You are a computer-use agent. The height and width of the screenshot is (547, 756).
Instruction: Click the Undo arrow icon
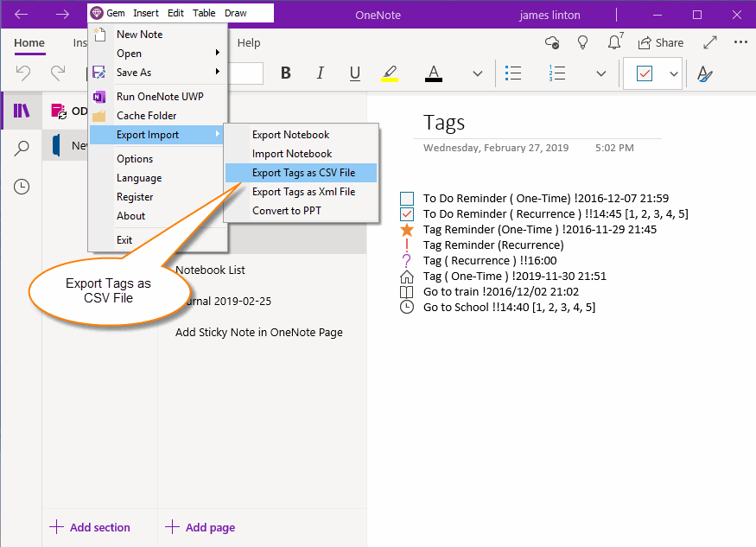pos(23,73)
